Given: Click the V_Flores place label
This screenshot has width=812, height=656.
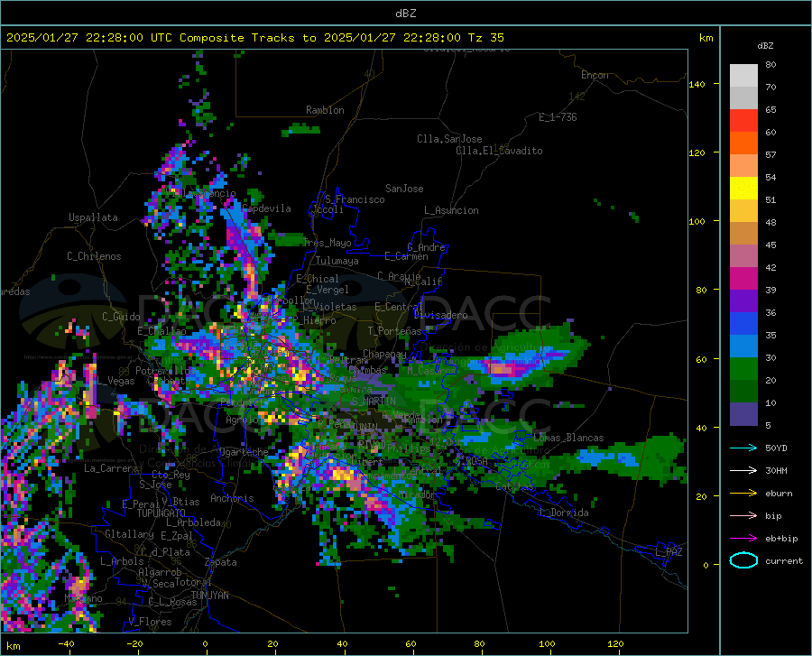Looking at the screenshot, I should 150,622.
